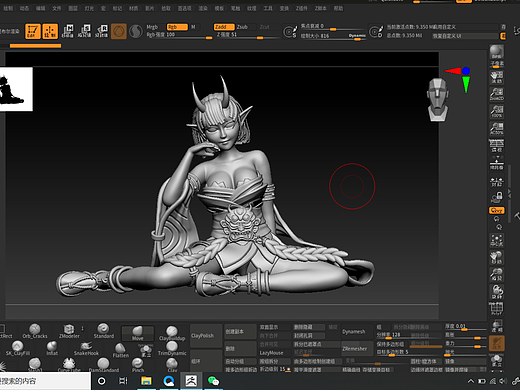Adjust the Z intensity 51 slider
The image size is (520, 390).
(247, 35)
